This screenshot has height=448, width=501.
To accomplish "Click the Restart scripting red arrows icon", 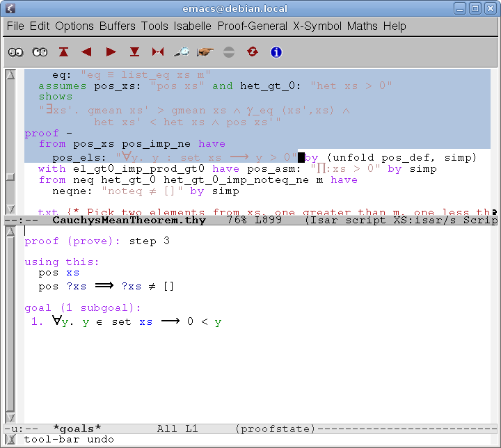I will (253, 52).
